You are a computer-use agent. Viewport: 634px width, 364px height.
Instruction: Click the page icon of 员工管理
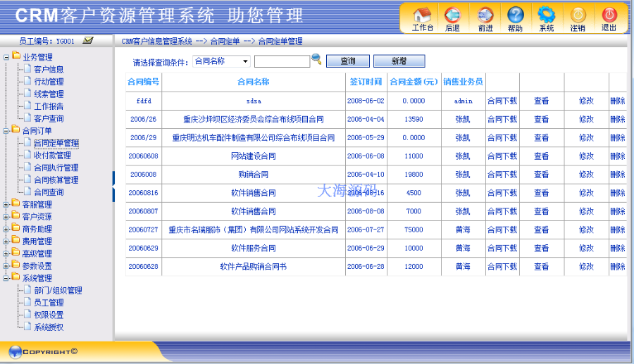click(27, 301)
